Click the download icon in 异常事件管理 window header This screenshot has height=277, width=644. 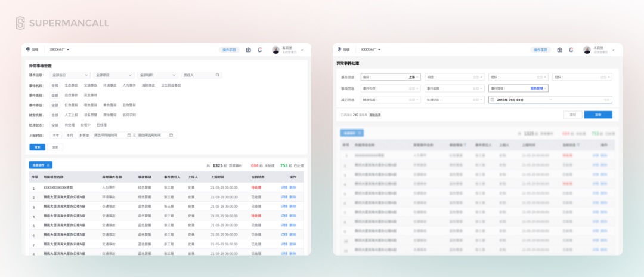tap(249, 50)
